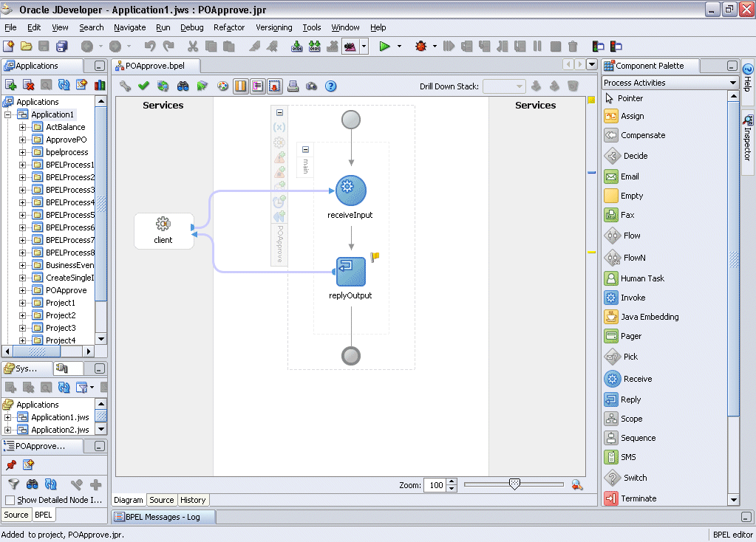Click the zoom slider thumb
The width and height of the screenshot is (756, 542).
514,484
